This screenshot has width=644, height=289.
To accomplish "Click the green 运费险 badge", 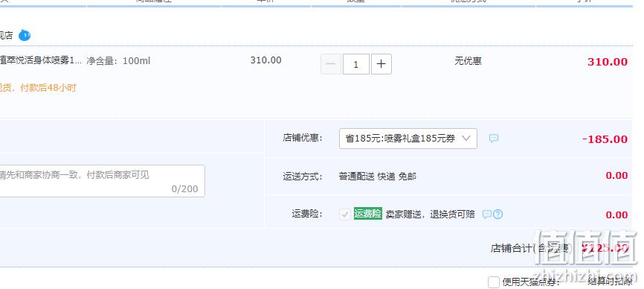I will coord(368,214).
